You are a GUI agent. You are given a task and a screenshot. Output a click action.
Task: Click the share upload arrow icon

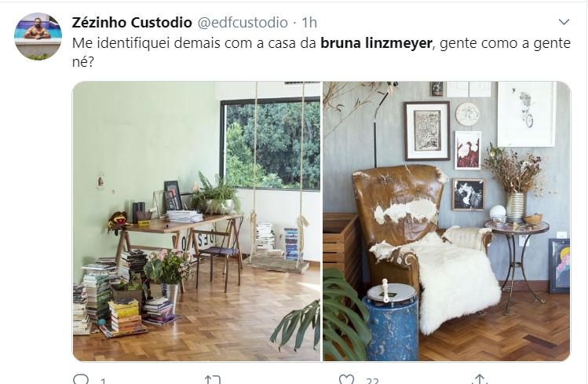tap(479, 379)
